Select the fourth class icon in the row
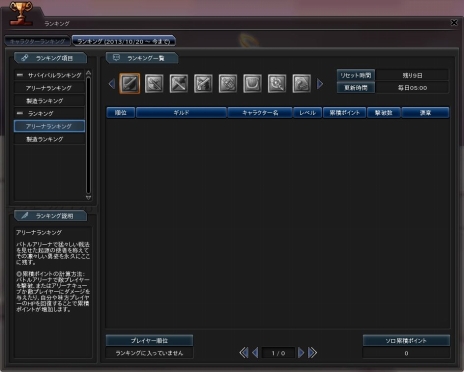Viewport: 464px width, 372px height. point(203,83)
